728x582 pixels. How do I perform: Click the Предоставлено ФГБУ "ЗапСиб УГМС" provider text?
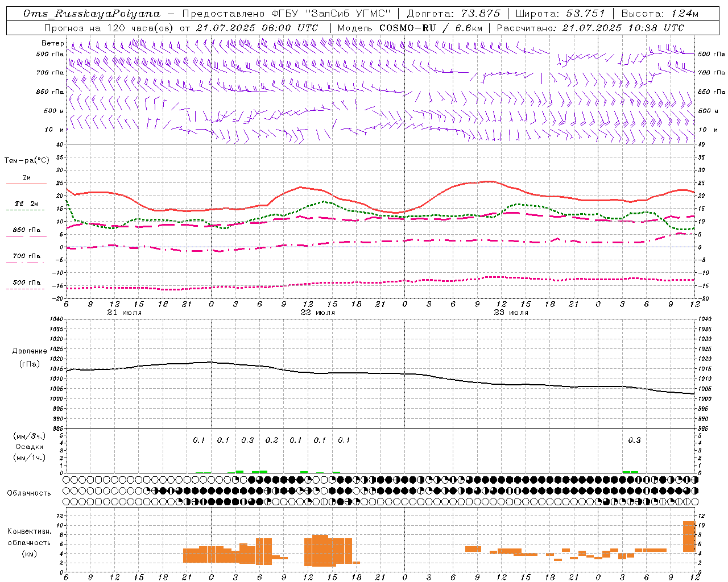287,14
